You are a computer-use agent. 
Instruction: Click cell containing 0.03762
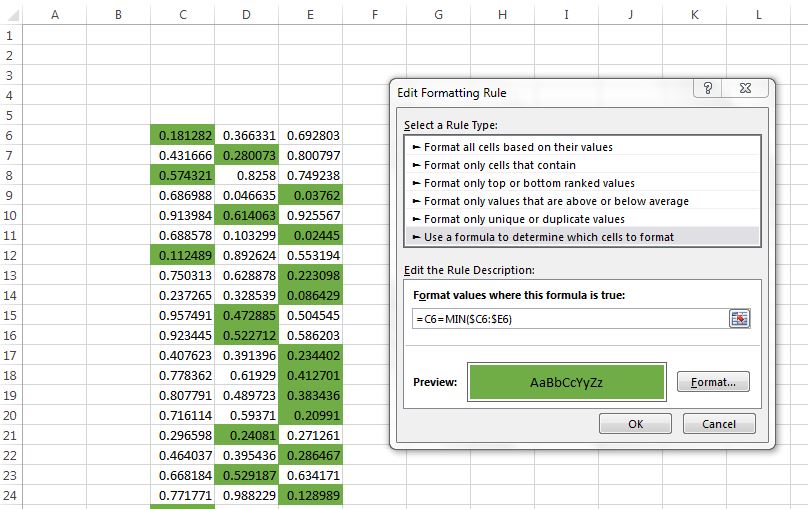(310, 196)
